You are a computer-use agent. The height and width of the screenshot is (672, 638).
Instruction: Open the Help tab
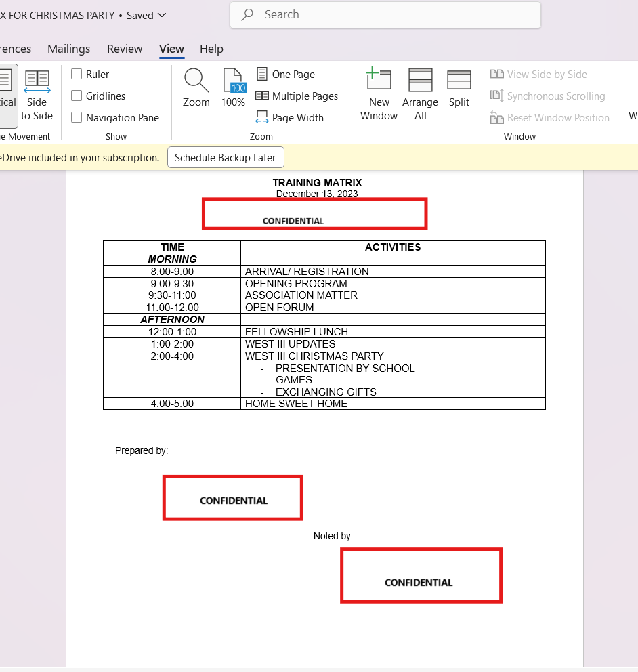[x=211, y=49]
